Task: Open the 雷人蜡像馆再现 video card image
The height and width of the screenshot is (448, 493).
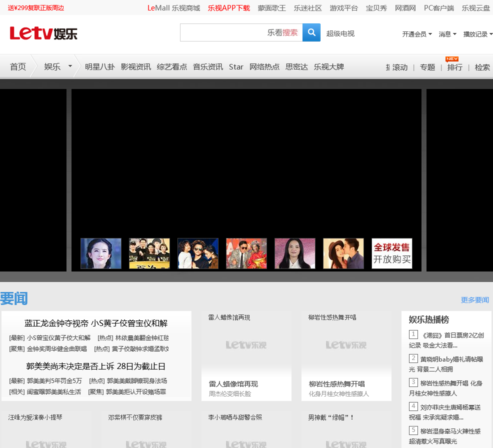Action: pyautogui.click(x=246, y=345)
